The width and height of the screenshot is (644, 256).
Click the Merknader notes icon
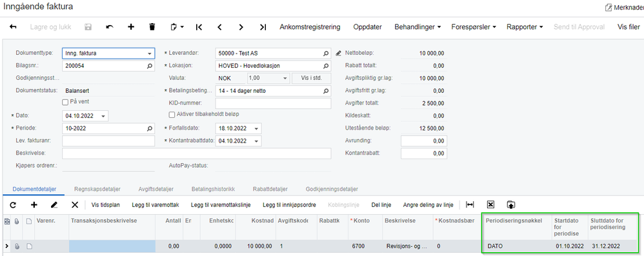609,7
